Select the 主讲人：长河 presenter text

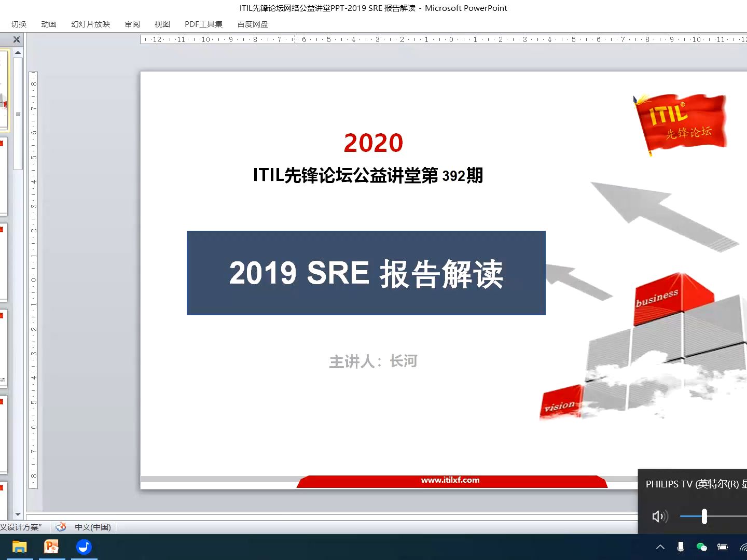tap(373, 361)
